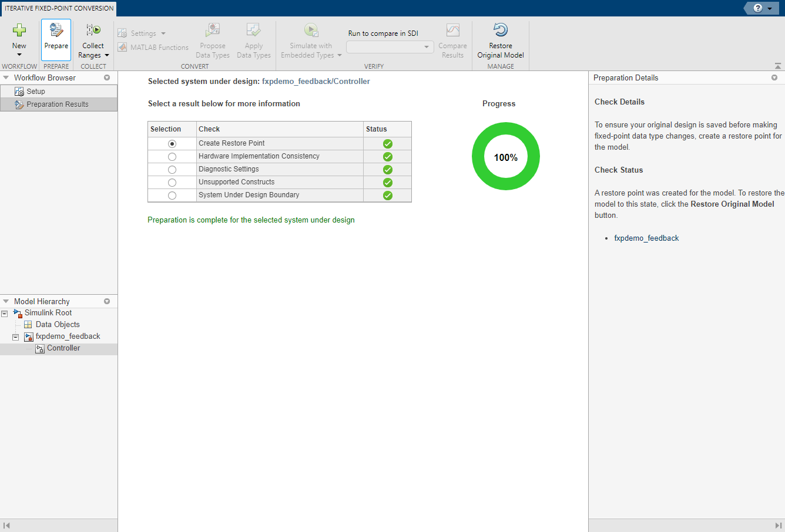The image size is (785, 532).
Task: Click the fxpdemo_feedback model icon in hierarchy
Action: [28, 336]
